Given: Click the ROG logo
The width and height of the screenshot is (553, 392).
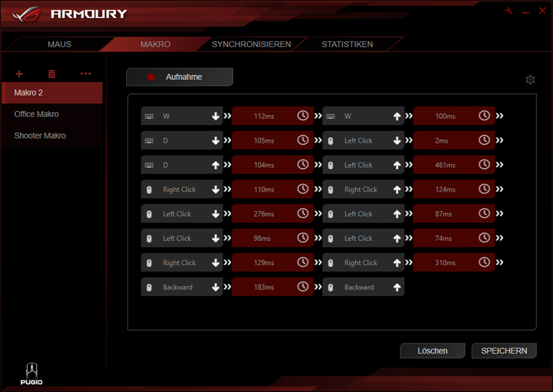Looking at the screenshot, I should (27, 14).
